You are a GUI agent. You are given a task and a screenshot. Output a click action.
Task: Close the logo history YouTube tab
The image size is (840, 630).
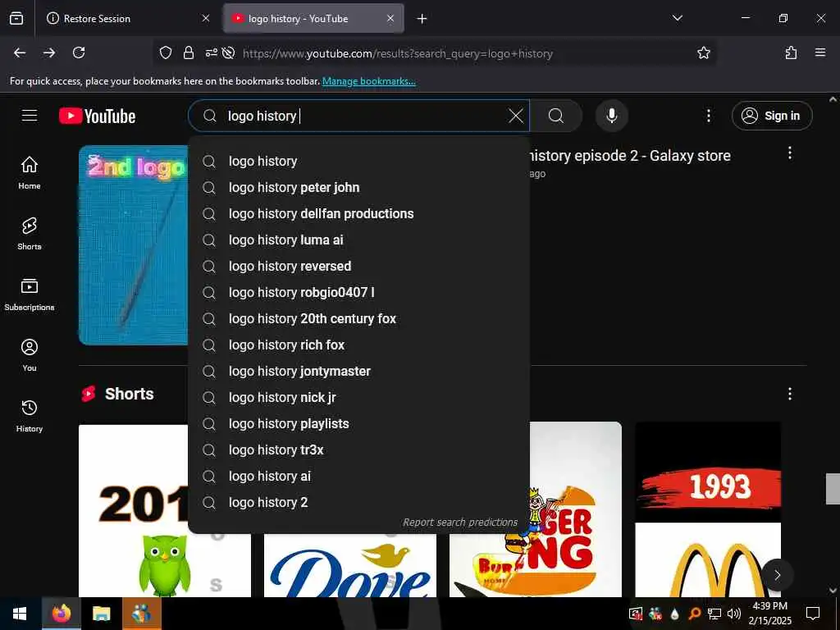[390, 18]
